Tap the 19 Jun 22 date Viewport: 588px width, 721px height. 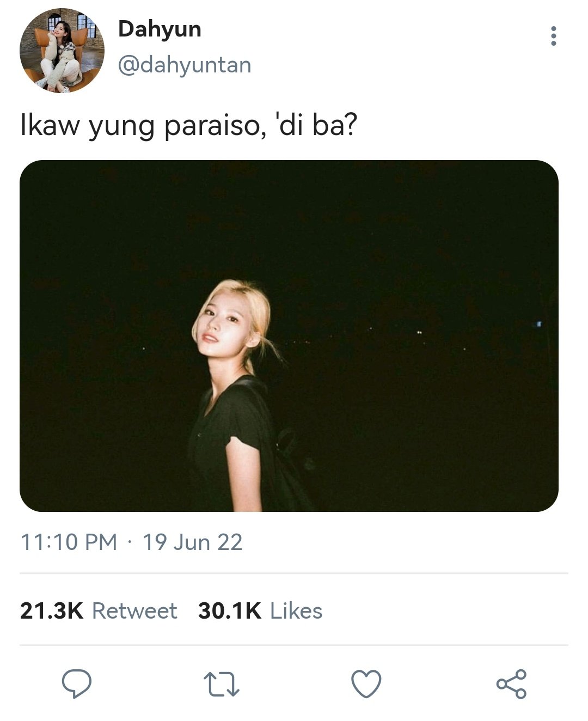click(x=192, y=542)
